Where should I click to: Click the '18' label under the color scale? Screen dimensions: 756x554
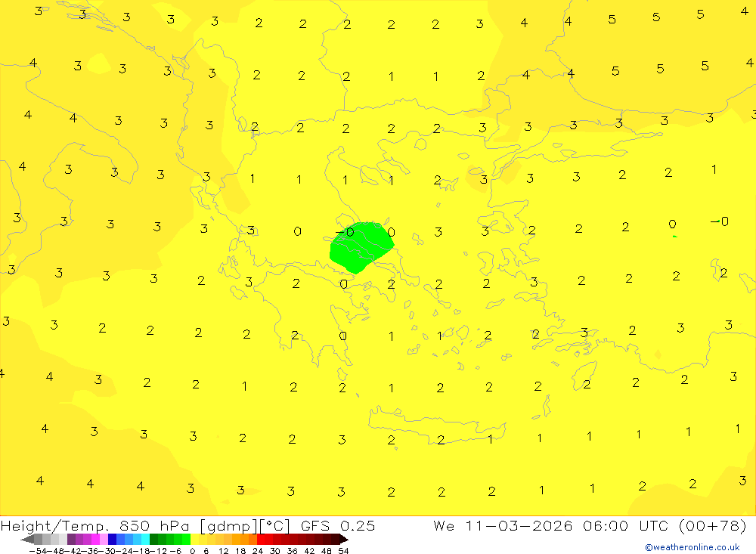(240, 551)
